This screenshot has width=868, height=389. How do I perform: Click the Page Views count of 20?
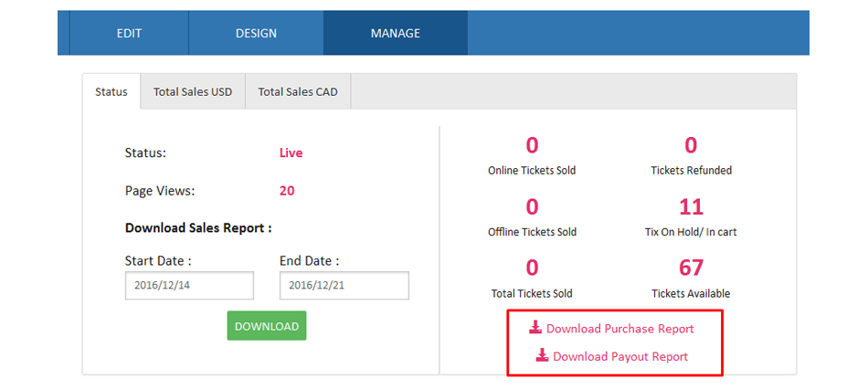point(287,191)
